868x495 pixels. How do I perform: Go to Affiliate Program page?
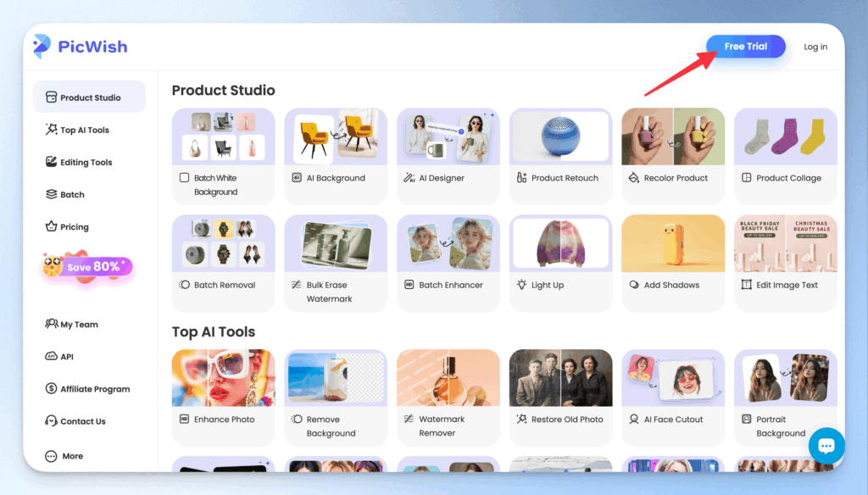coord(94,389)
